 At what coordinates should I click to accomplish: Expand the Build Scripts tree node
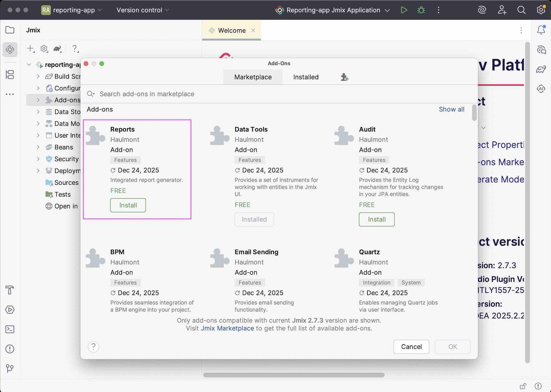tap(38, 76)
